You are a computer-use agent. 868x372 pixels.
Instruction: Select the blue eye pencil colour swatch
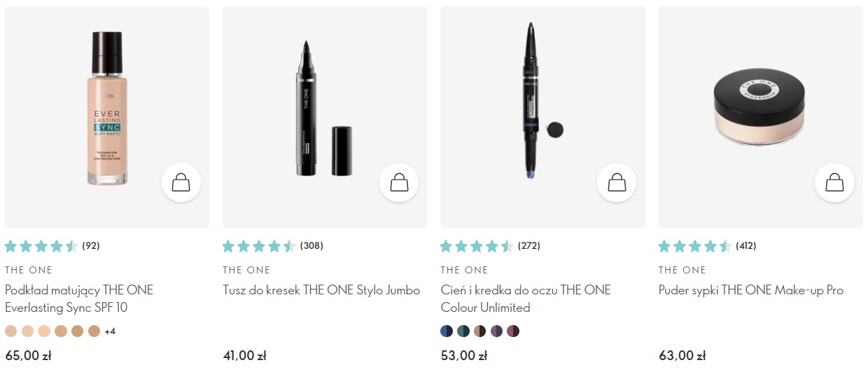447,331
